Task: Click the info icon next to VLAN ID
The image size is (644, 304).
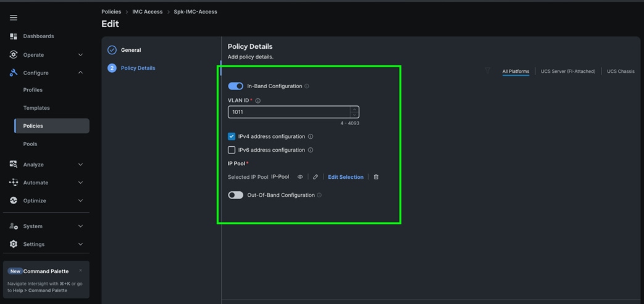Action: coord(258,101)
